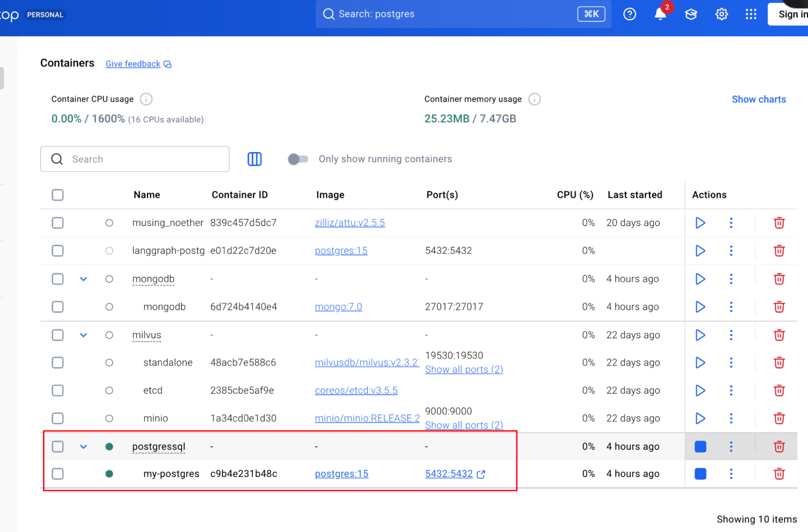The height and width of the screenshot is (532, 808).
Task: Delete the minio container
Action: pyautogui.click(x=779, y=419)
